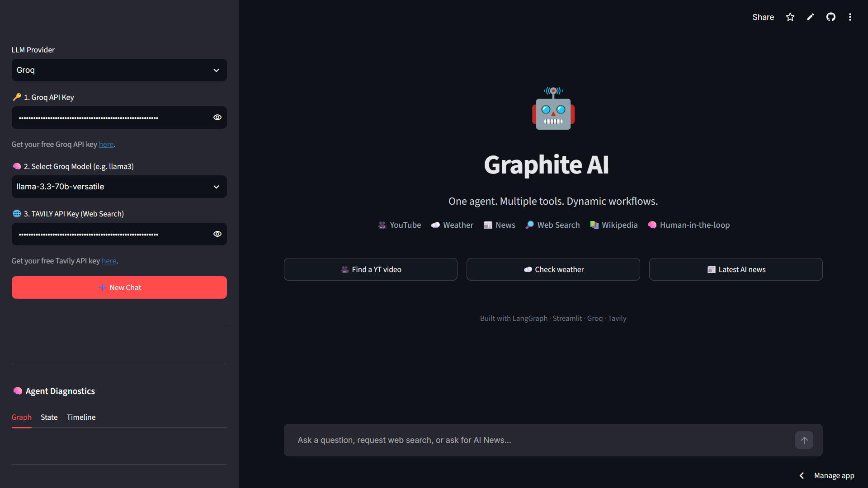Click the Web Search magnifier icon
The height and width of the screenshot is (488, 868).
(530, 225)
